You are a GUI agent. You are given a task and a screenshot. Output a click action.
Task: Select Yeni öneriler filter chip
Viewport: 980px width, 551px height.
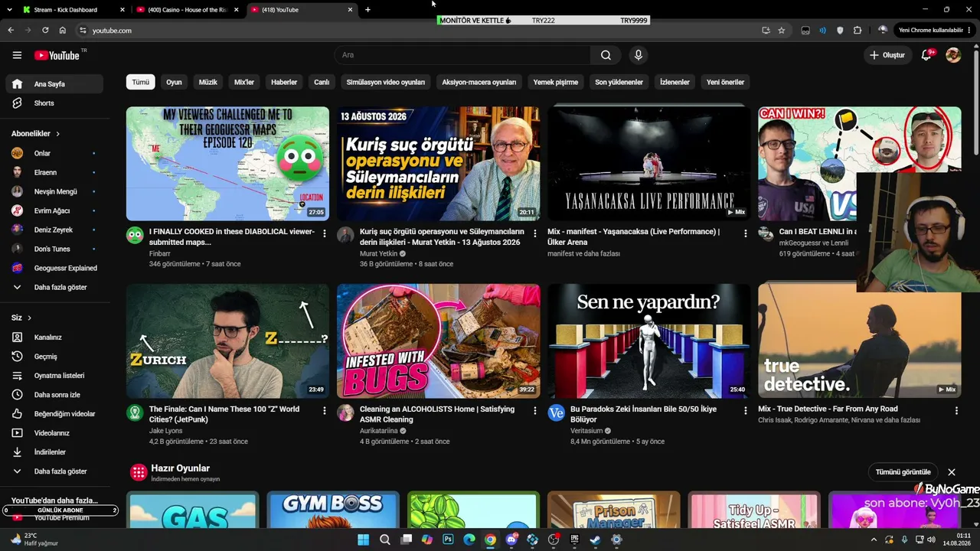click(725, 82)
